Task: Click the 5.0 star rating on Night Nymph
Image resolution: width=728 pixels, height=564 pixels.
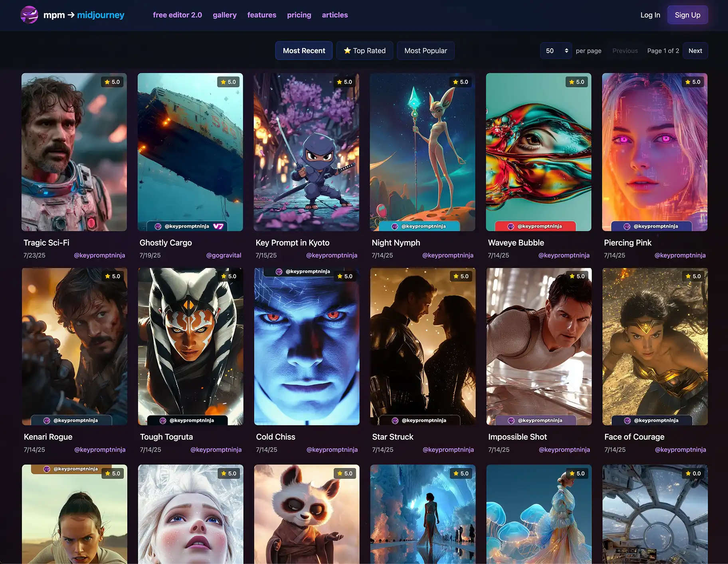Action: click(x=461, y=82)
